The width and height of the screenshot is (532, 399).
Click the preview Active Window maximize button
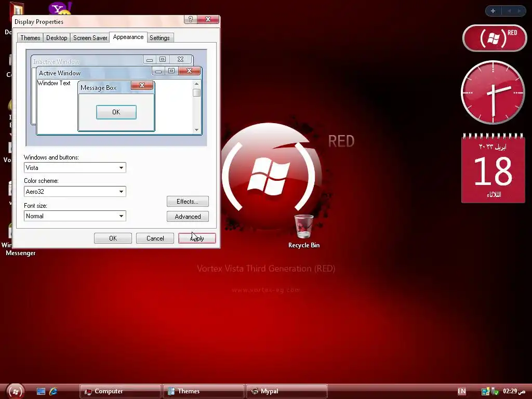(x=171, y=71)
